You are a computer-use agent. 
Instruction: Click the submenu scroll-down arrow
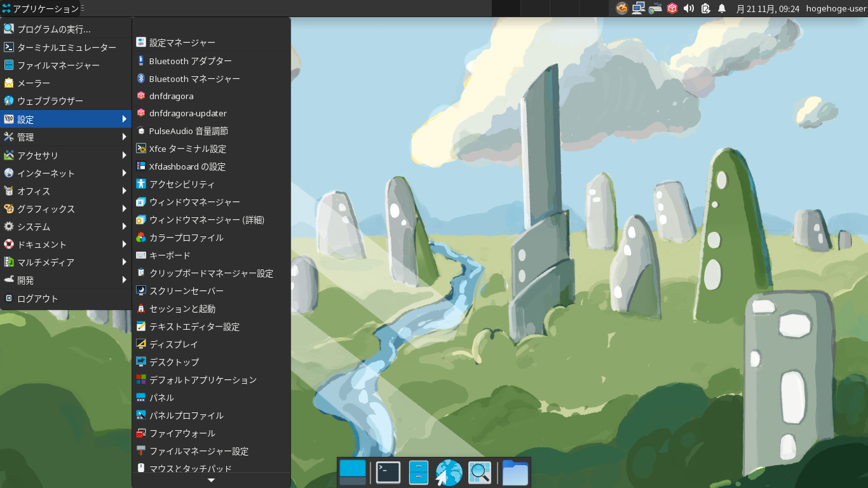[x=211, y=480]
